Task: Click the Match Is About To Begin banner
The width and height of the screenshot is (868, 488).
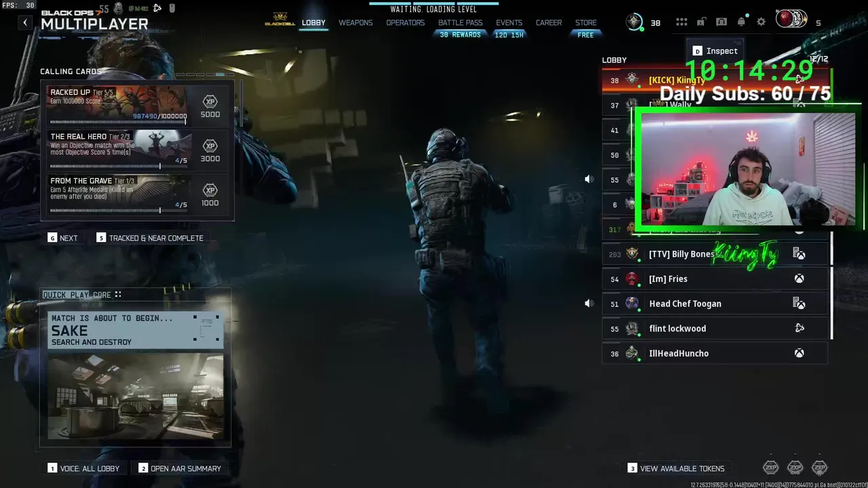Action: (136, 330)
